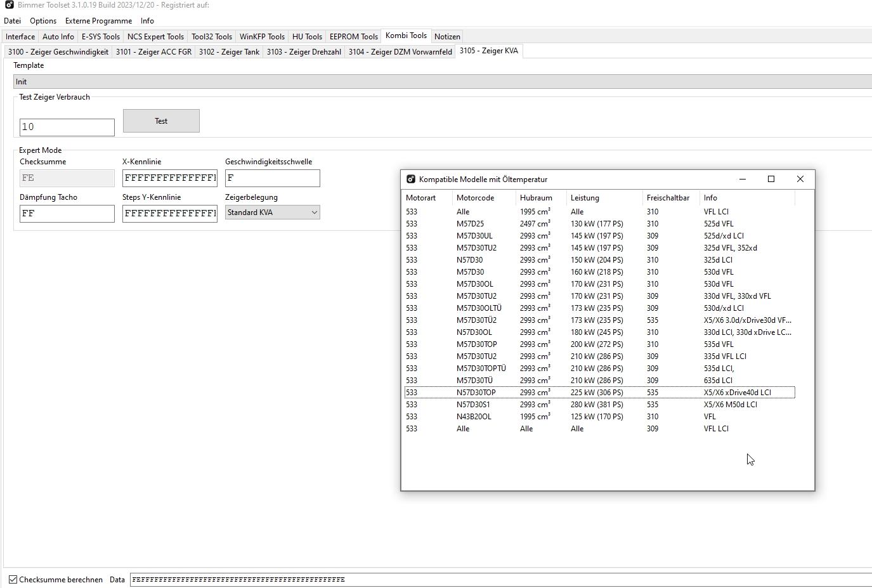Screen dimensions: 872x588
Task: Select the M57D30TOP row
Action: click(x=599, y=344)
